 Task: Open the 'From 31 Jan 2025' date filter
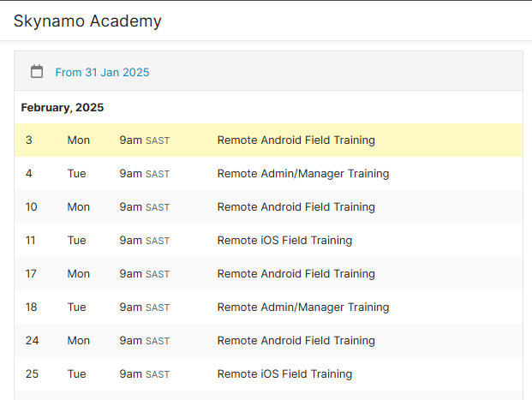(x=102, y=73)
